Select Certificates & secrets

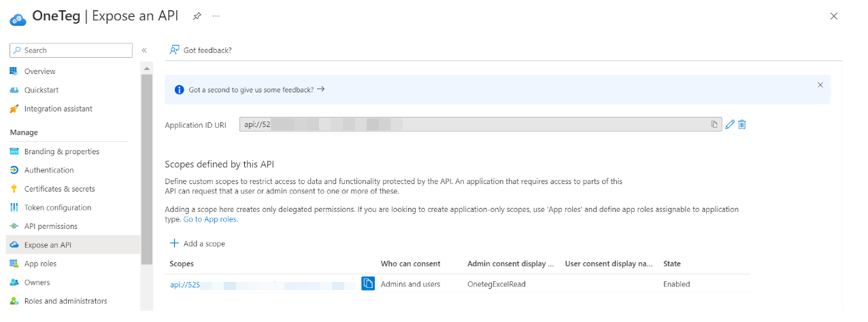pos(59,189)
